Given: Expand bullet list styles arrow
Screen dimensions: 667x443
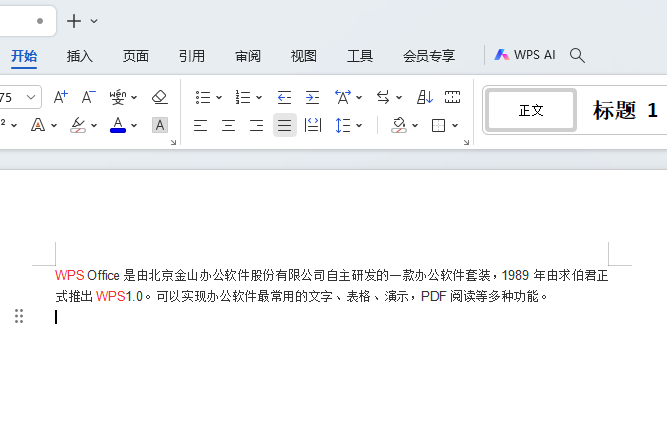Looking at the screenshot, I should pyautogui.click(x=219, y=97).
